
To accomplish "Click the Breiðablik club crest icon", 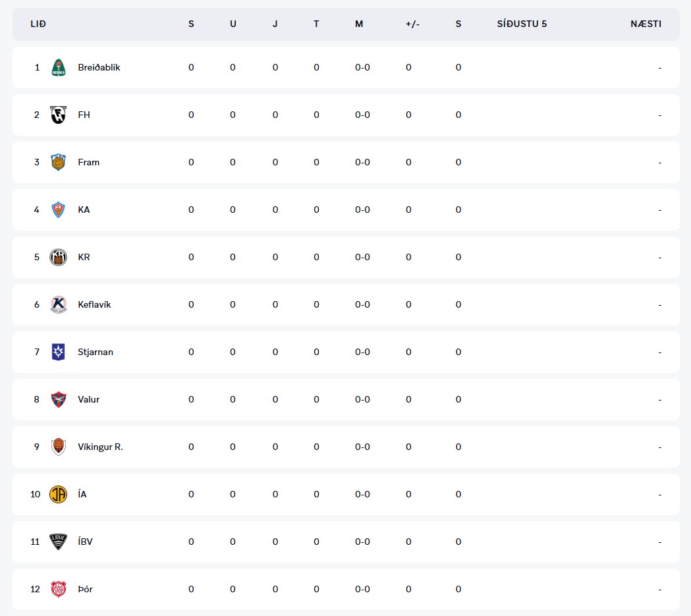I will pos(59,67).
